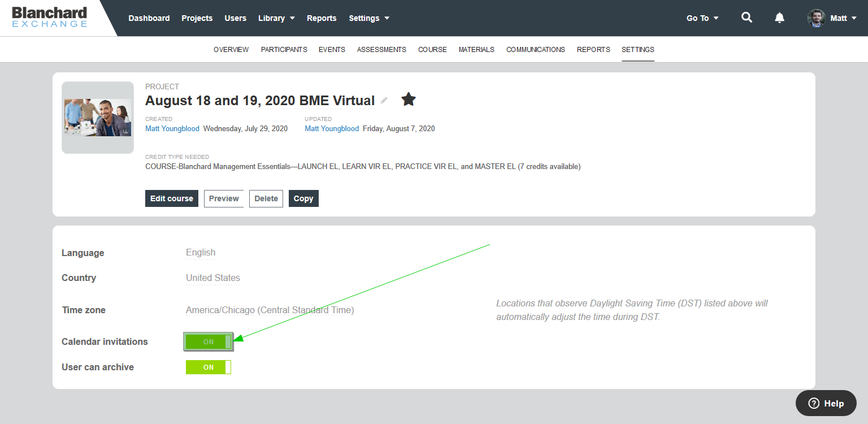Viewport: 868px width, 424px height.
Task: Open the search magnifier icon
Action: click(x=747, y=18)
